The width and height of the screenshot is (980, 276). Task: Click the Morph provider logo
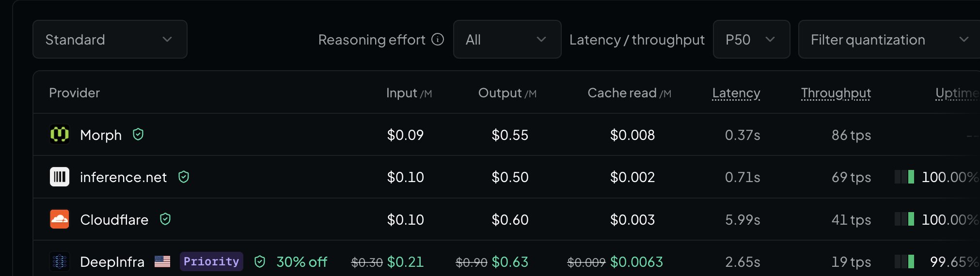point(60,134)
